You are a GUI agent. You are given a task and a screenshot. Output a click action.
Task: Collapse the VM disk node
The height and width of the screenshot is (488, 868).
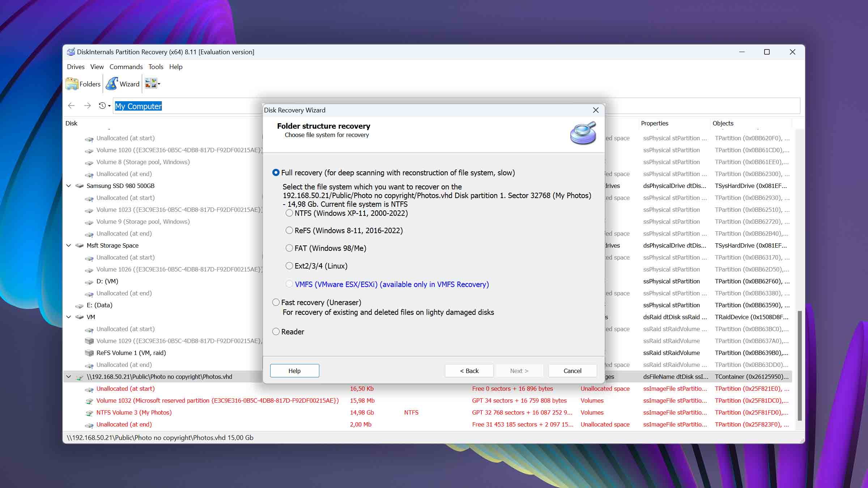coord(68,317)
